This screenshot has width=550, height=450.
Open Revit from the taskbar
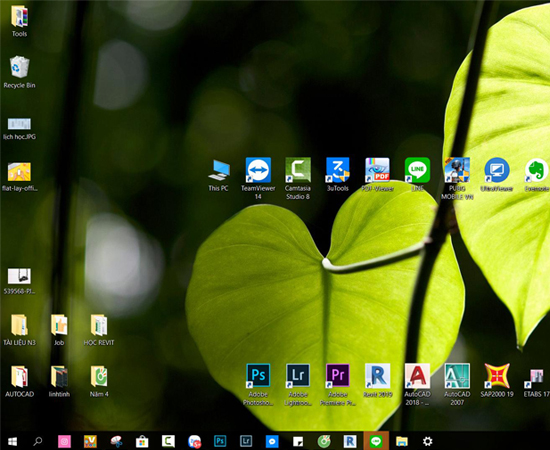pos(350,441)
